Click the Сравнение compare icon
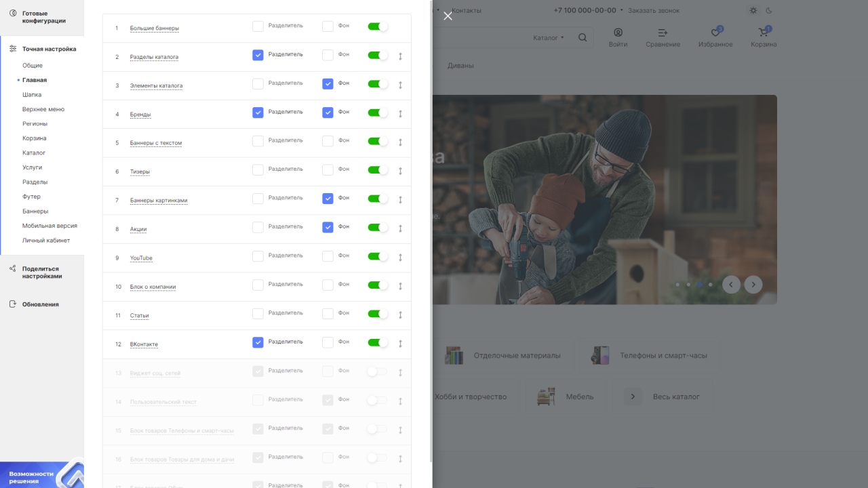 pos(663,33)
